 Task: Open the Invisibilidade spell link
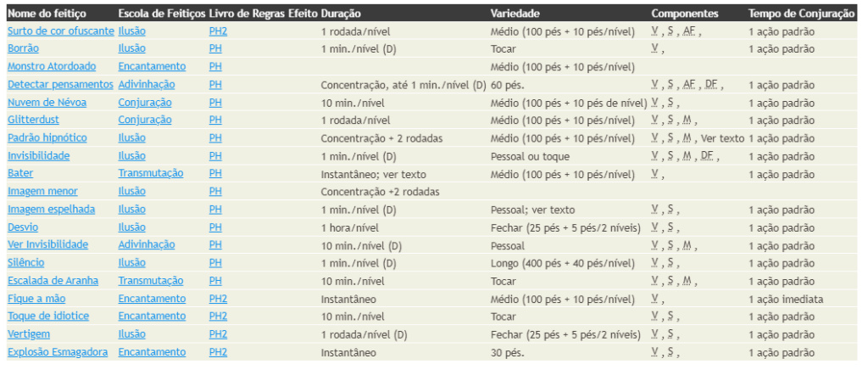pyautogui.click(x=39, y=155)
